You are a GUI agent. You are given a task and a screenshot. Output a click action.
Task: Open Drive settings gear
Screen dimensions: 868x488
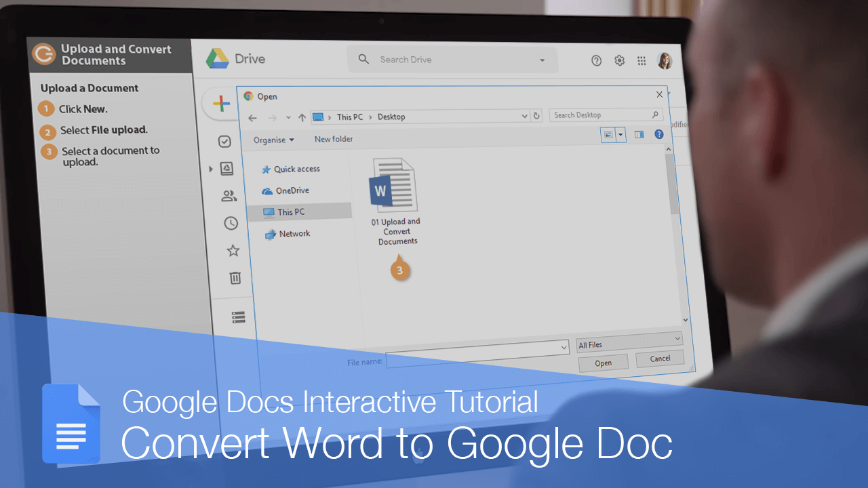pyautogui.click(x=619, y=60)
